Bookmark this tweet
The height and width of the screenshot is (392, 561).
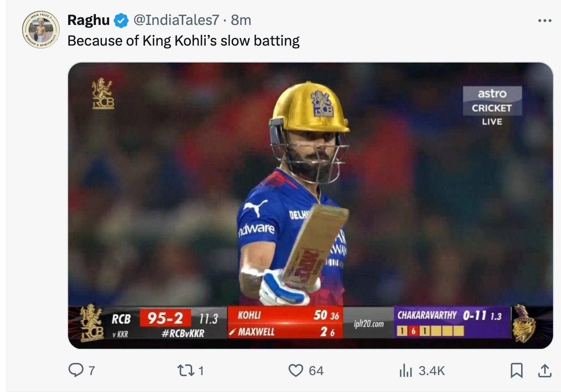[516, 371]
